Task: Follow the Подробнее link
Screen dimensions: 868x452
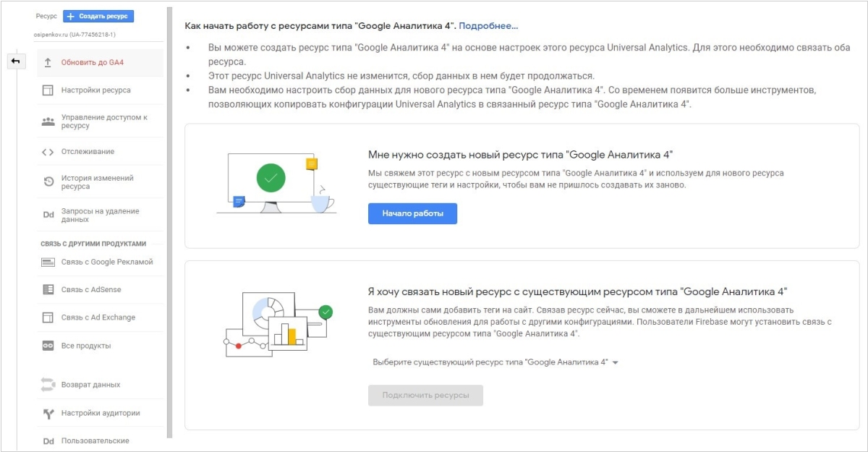Action: pyautogui.click(x=488, y=26)
